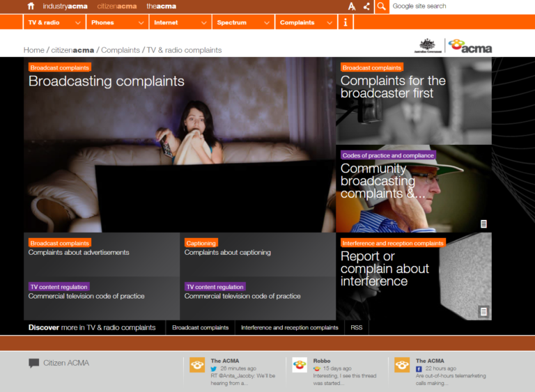
Task: Open the share icon in top bar
Action: tap(367, 6)
